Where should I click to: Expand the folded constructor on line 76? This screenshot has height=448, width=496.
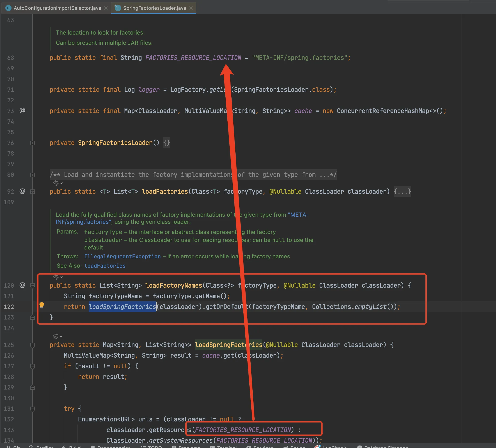33,143
